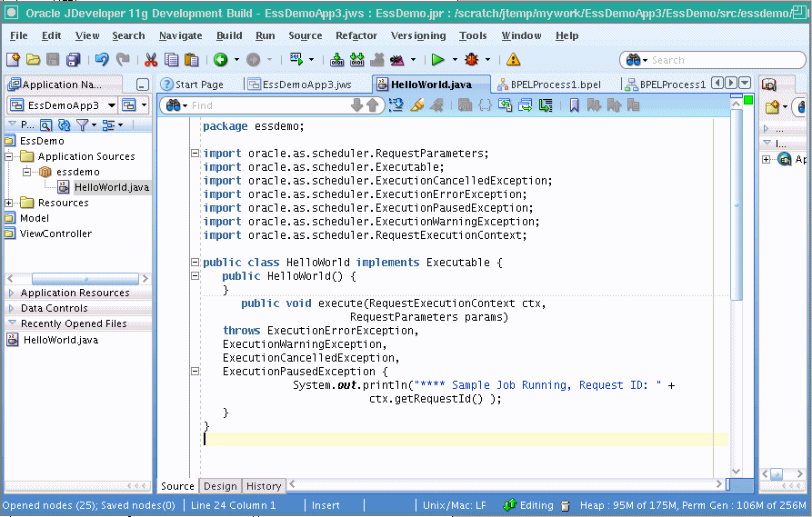Click the Open folder toolbar icon

coord(33,60)
